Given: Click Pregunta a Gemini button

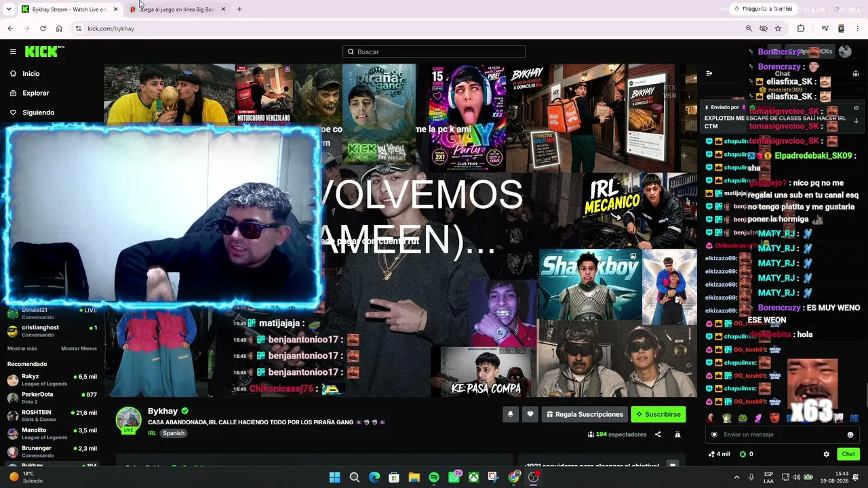Looking at the screenshot, I should 762,9.
